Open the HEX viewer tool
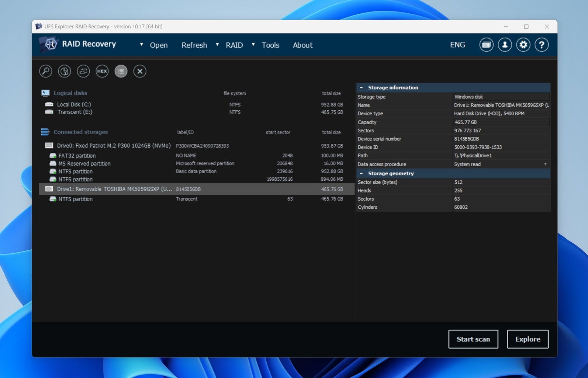This screenshot has width=588, height=378. click(102, 71)
